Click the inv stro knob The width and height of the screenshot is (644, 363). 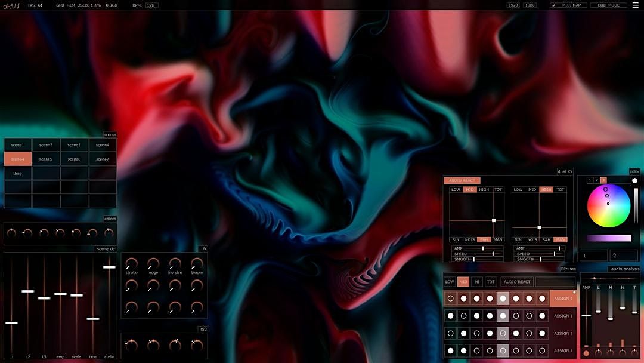click(x=175, y=263)
